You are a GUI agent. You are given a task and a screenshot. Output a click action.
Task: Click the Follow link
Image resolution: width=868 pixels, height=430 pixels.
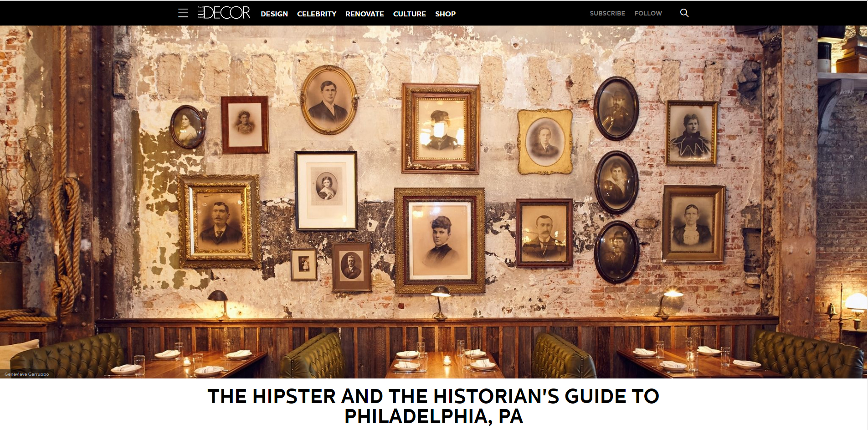pos(648,13)
